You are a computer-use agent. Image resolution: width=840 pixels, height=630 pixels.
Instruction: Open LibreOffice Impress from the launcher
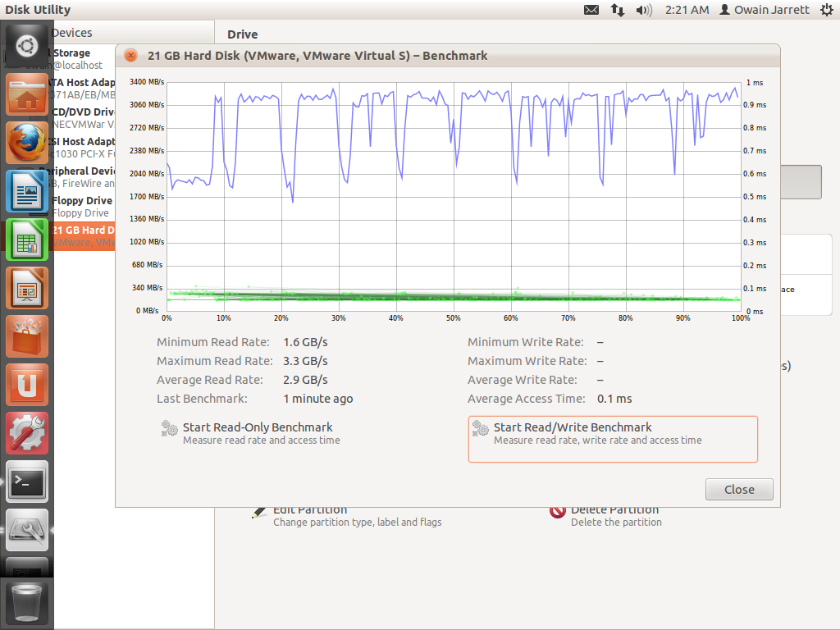[27, 288]
